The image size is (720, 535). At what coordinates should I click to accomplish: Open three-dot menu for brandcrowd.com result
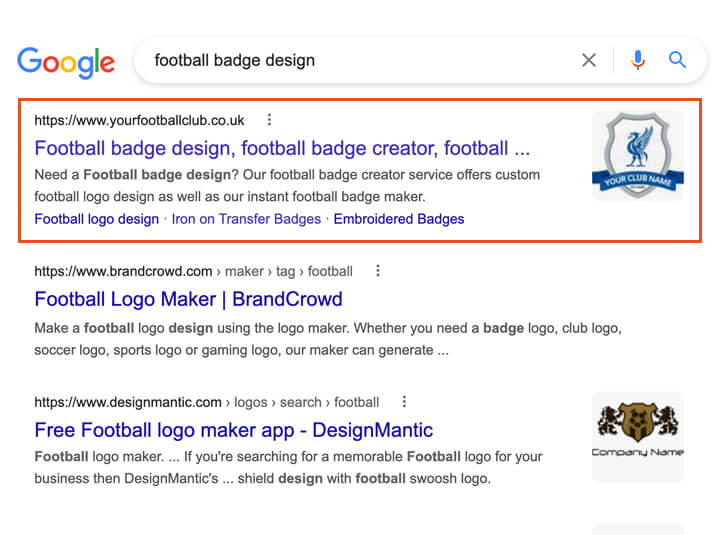pos(378,271)
